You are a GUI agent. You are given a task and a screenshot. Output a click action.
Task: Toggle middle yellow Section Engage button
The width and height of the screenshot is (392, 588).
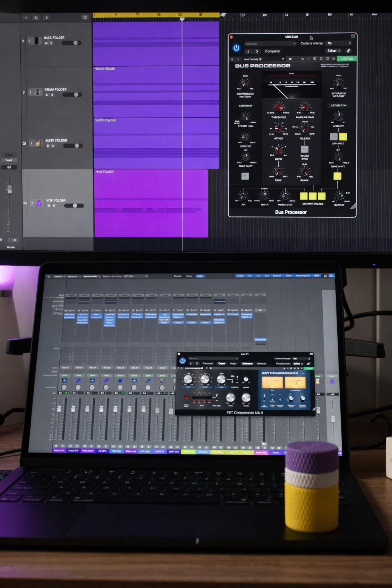click(x=313, y=196)
